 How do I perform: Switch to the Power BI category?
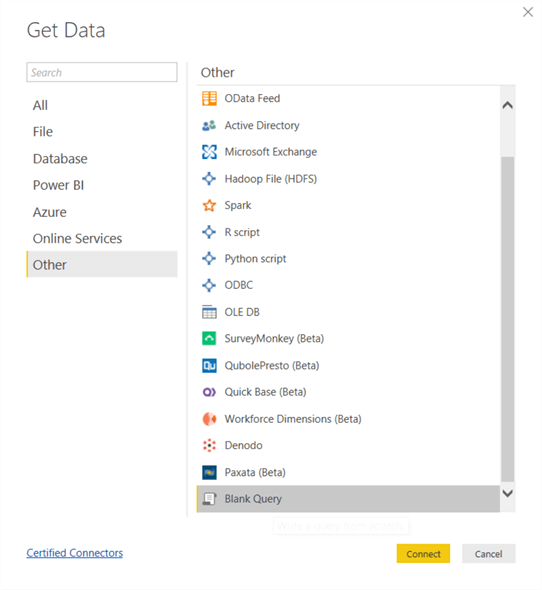pos(102,185)
